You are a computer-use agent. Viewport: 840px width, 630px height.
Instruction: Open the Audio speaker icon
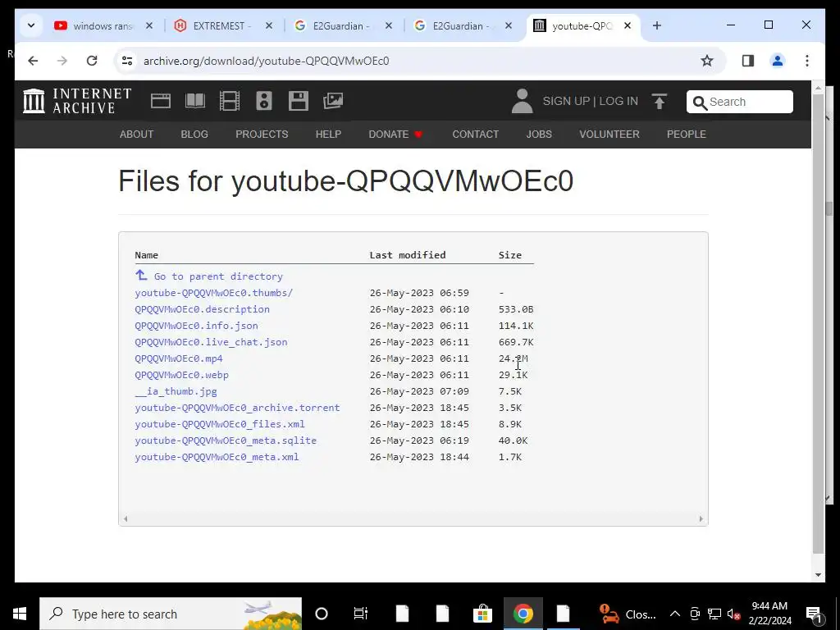click(264, 101)
